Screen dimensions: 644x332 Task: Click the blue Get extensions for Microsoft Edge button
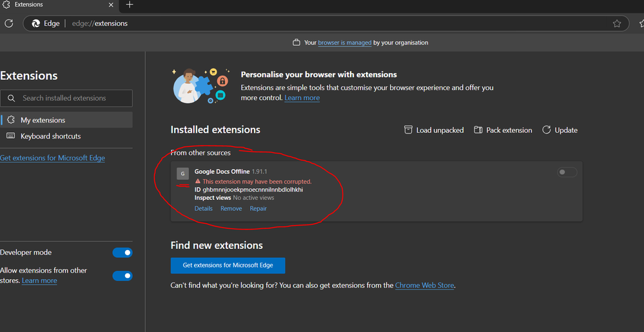pyautogui.click(x=228, y=266)
